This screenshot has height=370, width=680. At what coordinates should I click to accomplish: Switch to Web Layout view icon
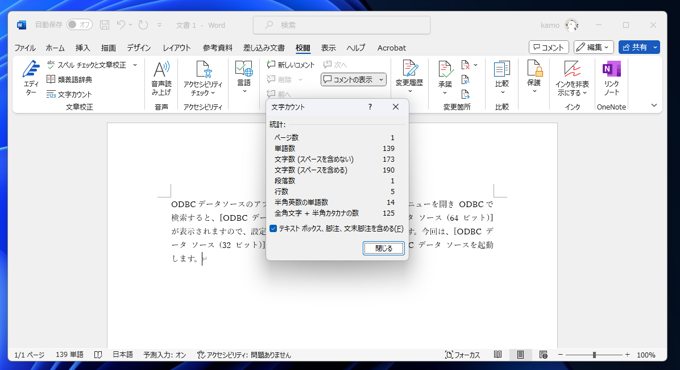pyautogui.click(x=543, y=355)
